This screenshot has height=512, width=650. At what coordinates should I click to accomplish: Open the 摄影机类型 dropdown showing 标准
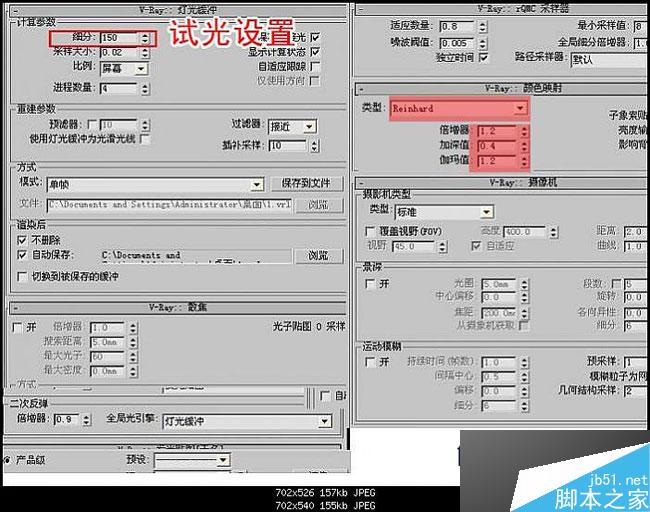point(444,212)
